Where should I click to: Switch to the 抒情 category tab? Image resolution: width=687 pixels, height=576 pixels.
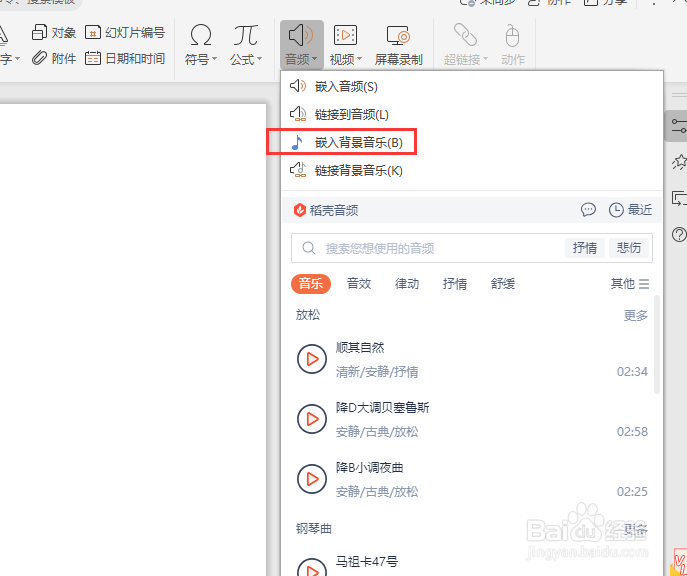[455, 283]
